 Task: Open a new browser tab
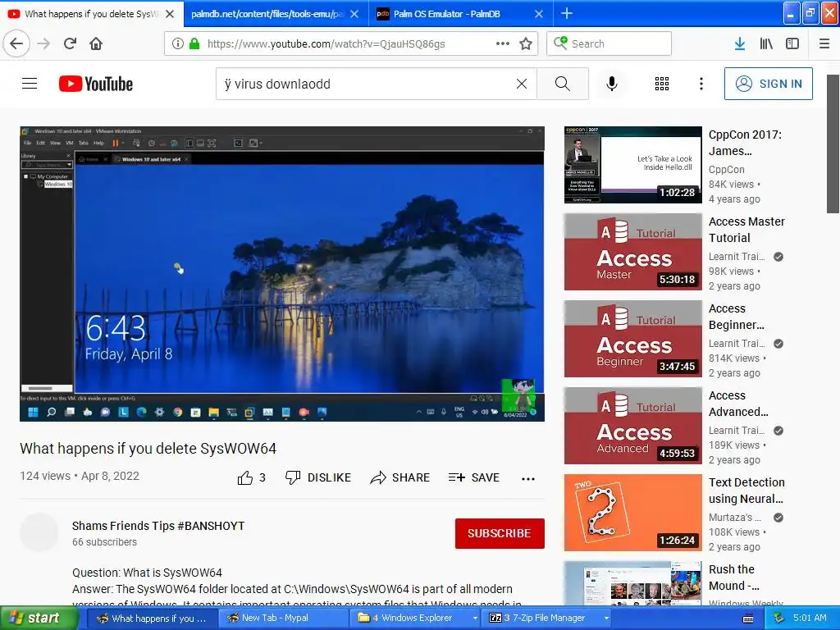566,13
